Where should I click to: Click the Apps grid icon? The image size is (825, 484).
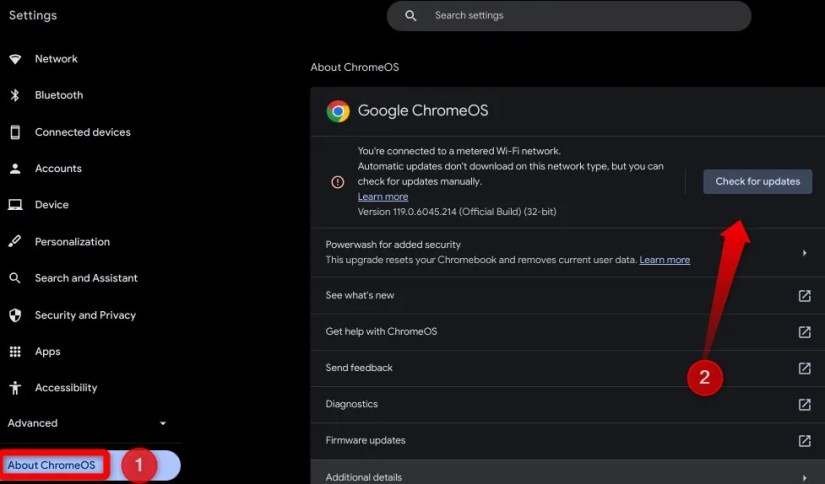15,351
